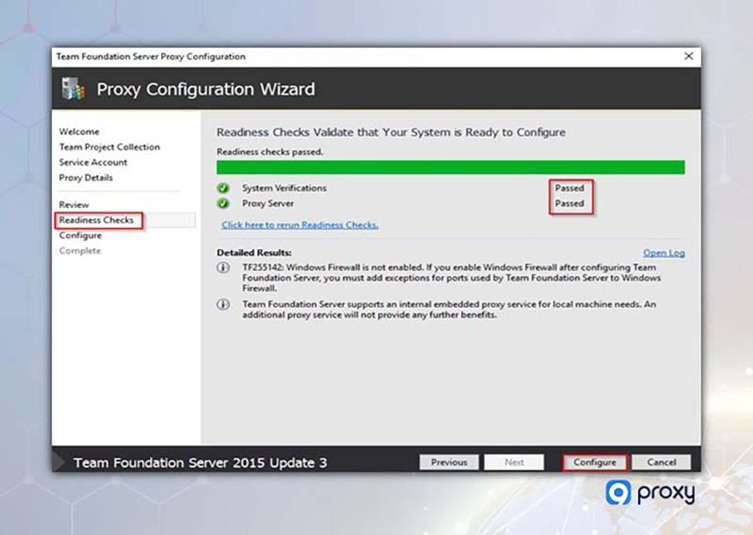Viewport: 753px width, 535px height.
Task: Click the proxy logo in bottom corner
Action: click(649, 492)
